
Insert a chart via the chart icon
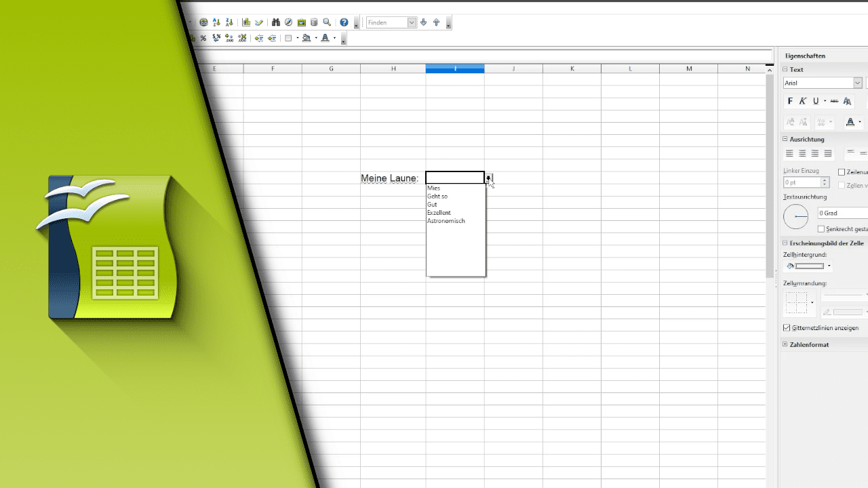[x=246, y=22]
